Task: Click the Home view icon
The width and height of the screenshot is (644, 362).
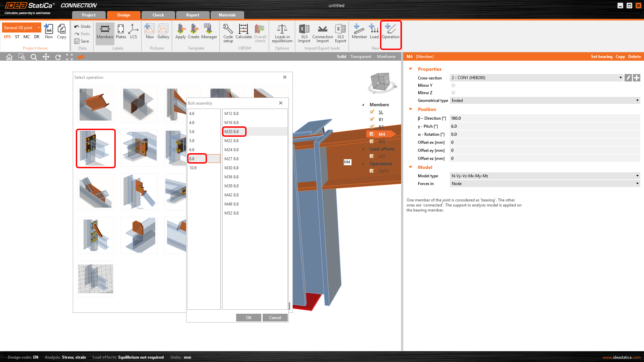Action: [9, 57]
